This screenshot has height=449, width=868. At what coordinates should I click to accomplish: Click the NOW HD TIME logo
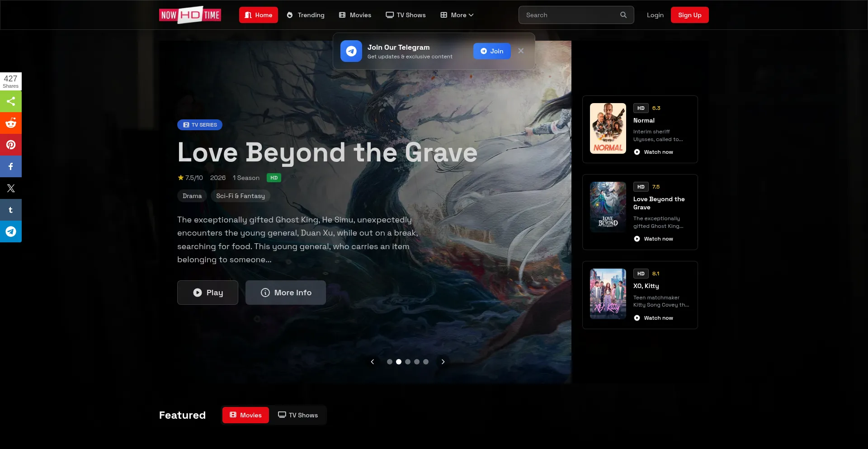(190, 15)
